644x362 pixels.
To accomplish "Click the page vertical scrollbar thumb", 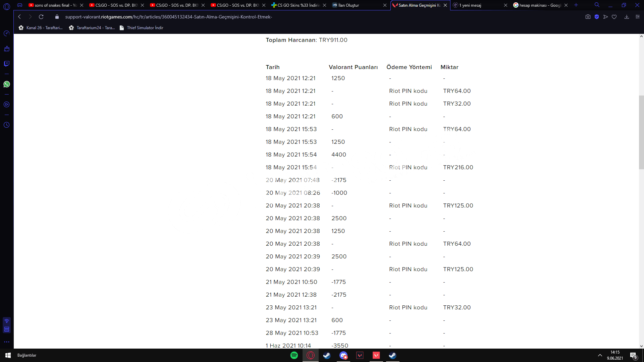I will tap(641, 132).
